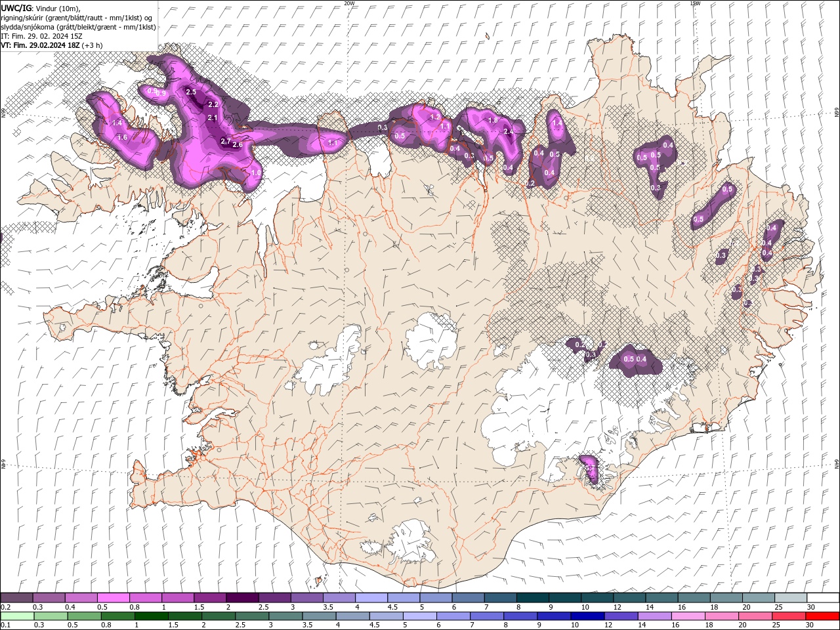Viewport: 840px width, 630px height.
Task: Click the 'VT: Fim. 29.02.2024 18Z (+3 h)' line
Action: (51, 45)
